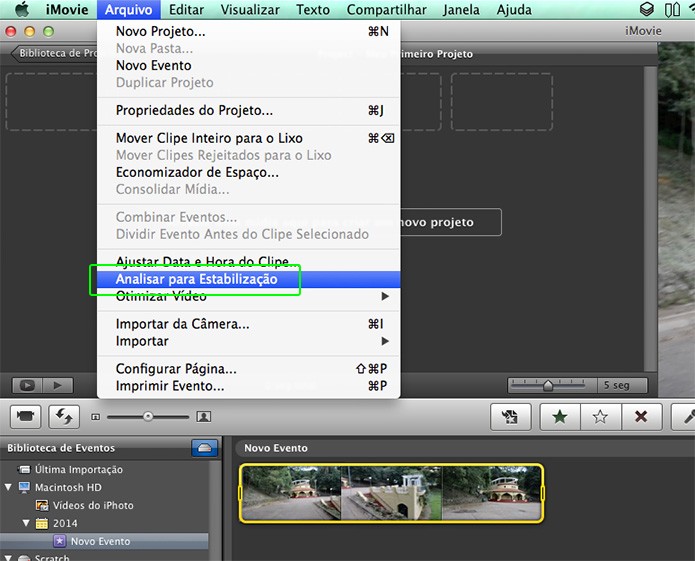Viewport: 695px width, 561px height.
Task: Choose Analisar para Estabilização
Action: [249, 279]
